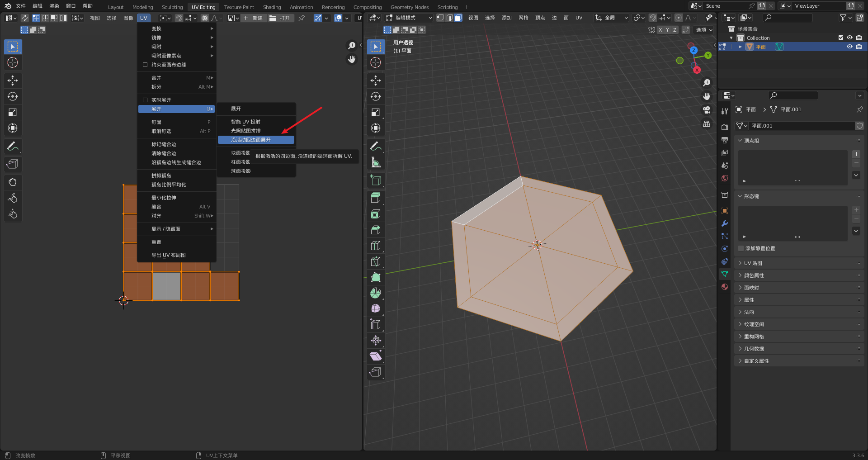This screenshot has height=460, width=868.
Task: Open the Material properties tab
Action: pyautogui.click(x=725, y=287)
